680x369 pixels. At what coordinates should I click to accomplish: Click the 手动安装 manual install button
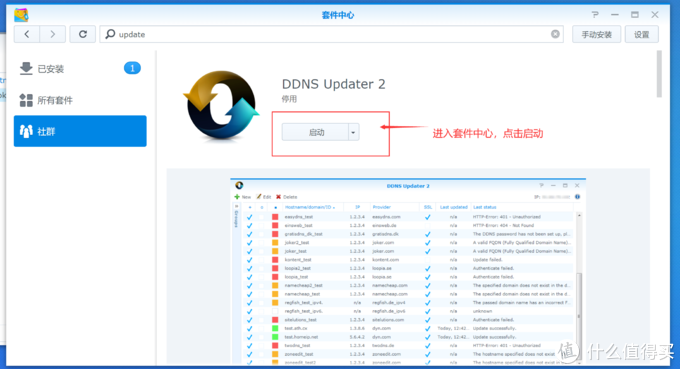tap(596, 34)
